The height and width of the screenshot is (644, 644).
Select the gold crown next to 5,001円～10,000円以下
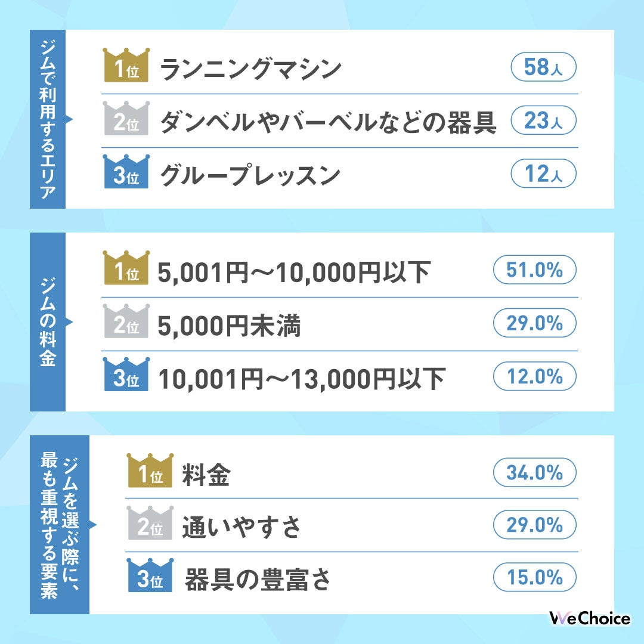(x=125, y=269)
